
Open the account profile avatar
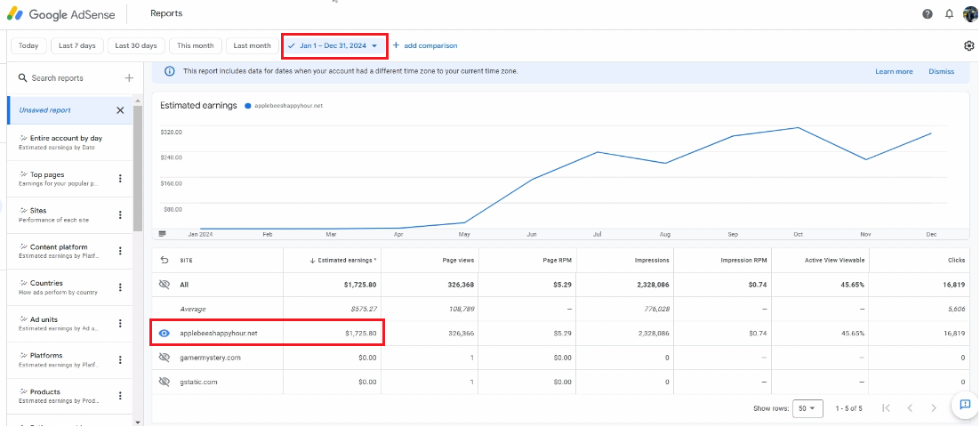coord(970,13)
